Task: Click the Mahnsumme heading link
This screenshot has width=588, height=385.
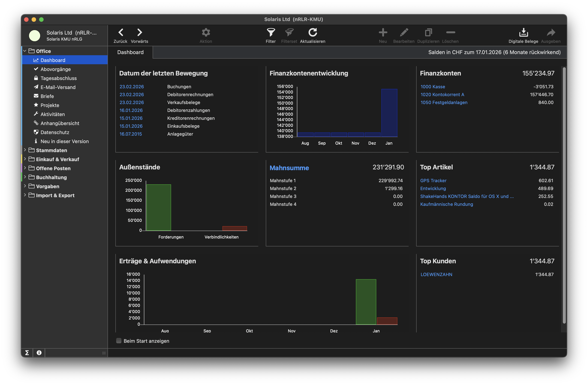Action: tap(289, 168)
